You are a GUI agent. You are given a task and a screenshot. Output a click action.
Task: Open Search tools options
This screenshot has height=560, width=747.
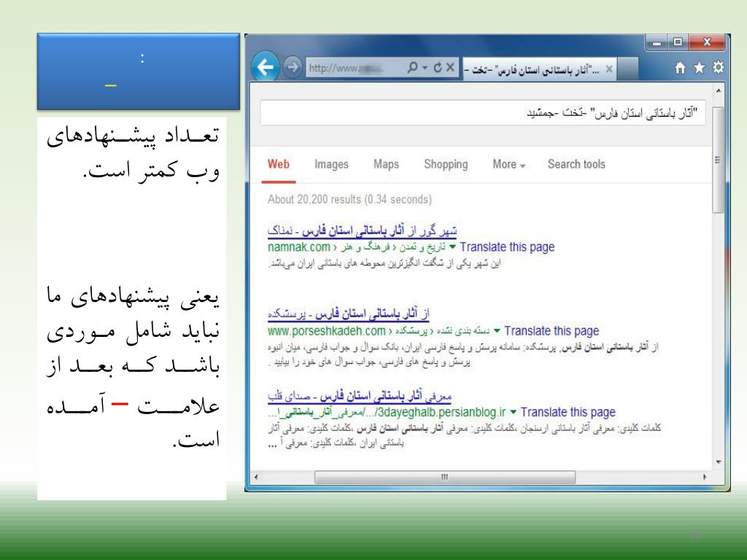576,164
